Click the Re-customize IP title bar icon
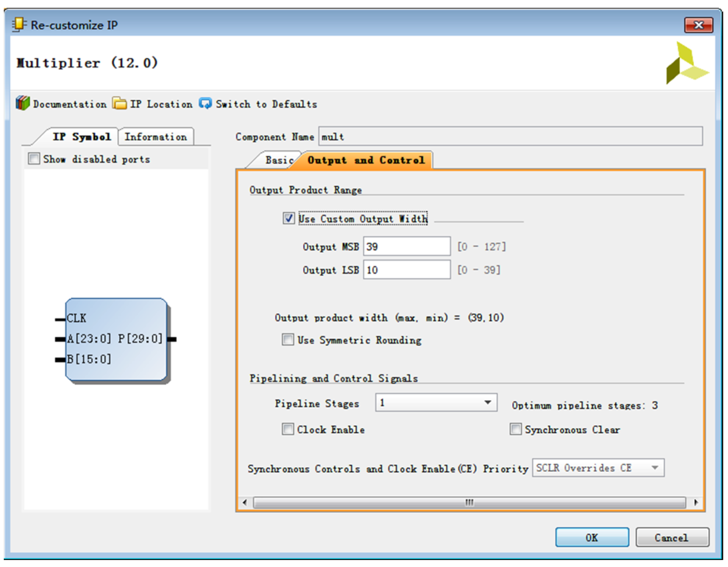728x567 pixels. [18, 24]
